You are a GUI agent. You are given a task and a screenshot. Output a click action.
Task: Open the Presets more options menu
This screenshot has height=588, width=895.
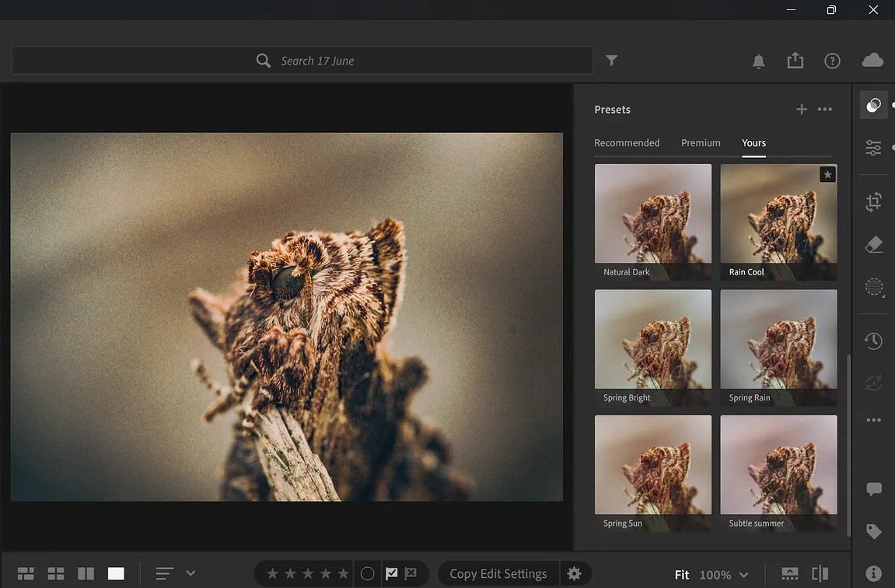[825, 110]
